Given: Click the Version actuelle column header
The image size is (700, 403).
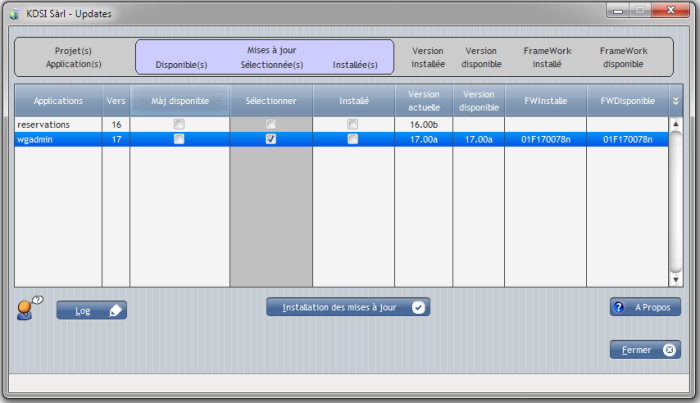Looking at the screenshot, I should pos(423,101).
